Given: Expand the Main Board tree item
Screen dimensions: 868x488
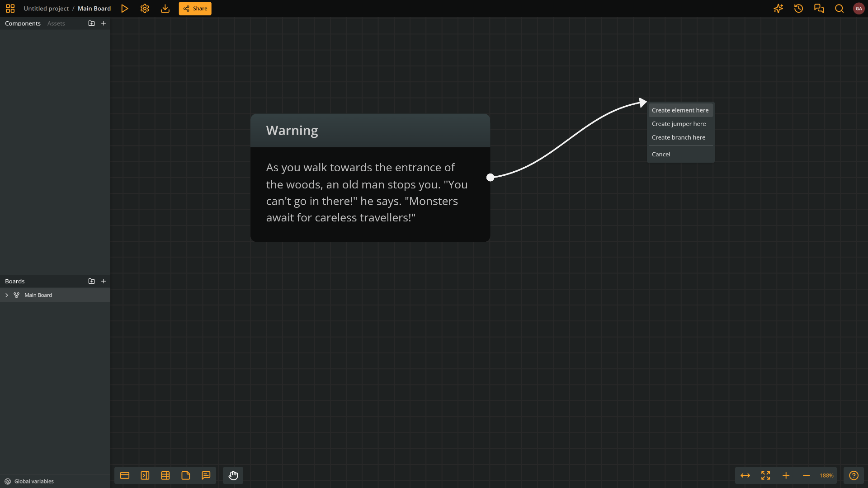Looking at the screenshot, I should 6,295.
